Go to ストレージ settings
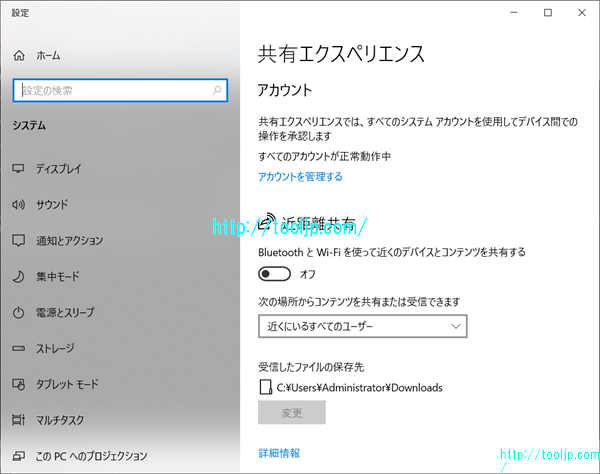This screenshot has height=474, width=600. point(55,349)
